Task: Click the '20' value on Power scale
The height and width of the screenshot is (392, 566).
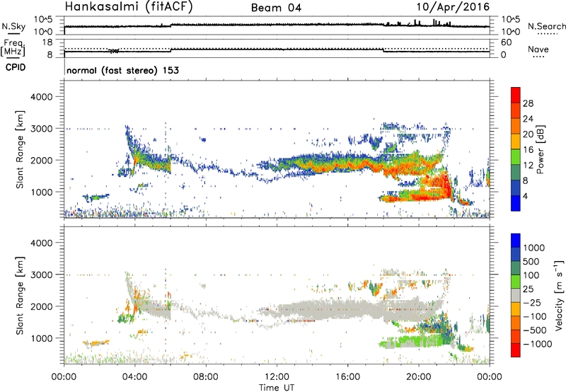Action: click(x=528, y=134)
